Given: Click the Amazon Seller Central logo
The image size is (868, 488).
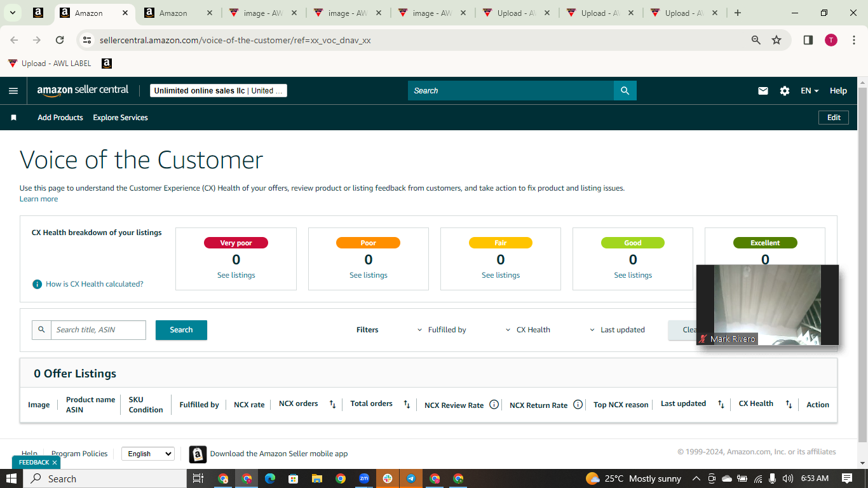Looking at the screenshot, I should click(x=83, y=90).
